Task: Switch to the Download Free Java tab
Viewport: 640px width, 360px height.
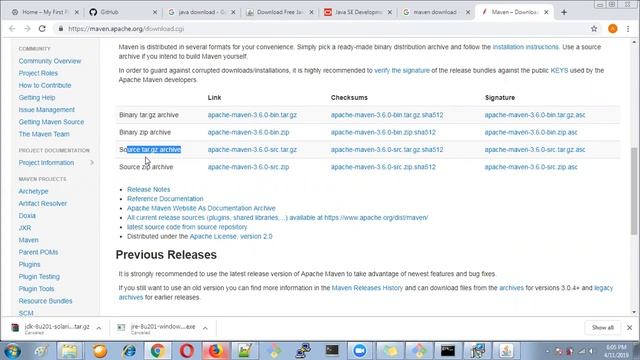Action: [x=280, y=12]
